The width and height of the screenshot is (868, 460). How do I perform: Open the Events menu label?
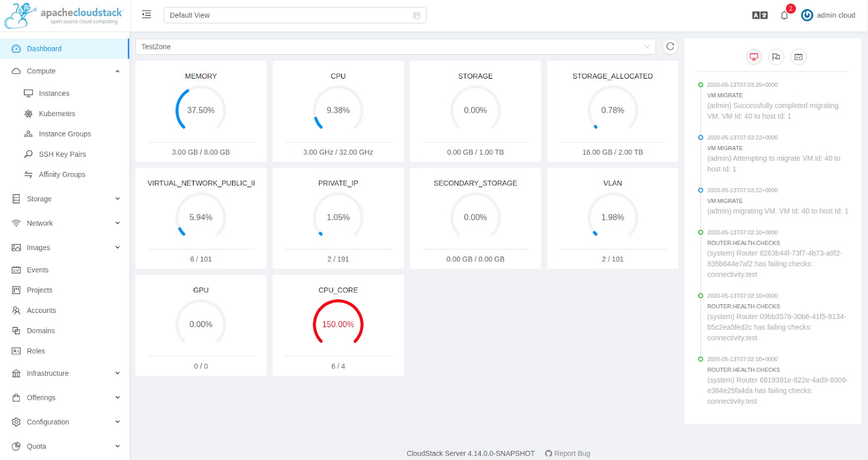coord(37,270)
